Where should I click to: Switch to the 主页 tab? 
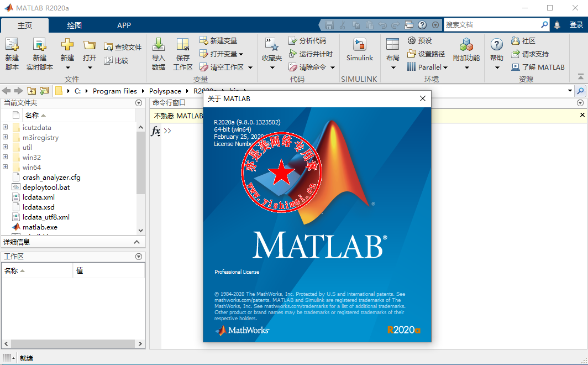tap(25, 25)
